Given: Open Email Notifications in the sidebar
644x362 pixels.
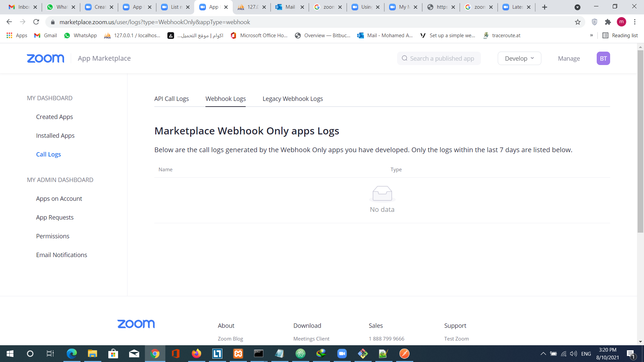Looking at the screenshot, I should coord(61,255).
